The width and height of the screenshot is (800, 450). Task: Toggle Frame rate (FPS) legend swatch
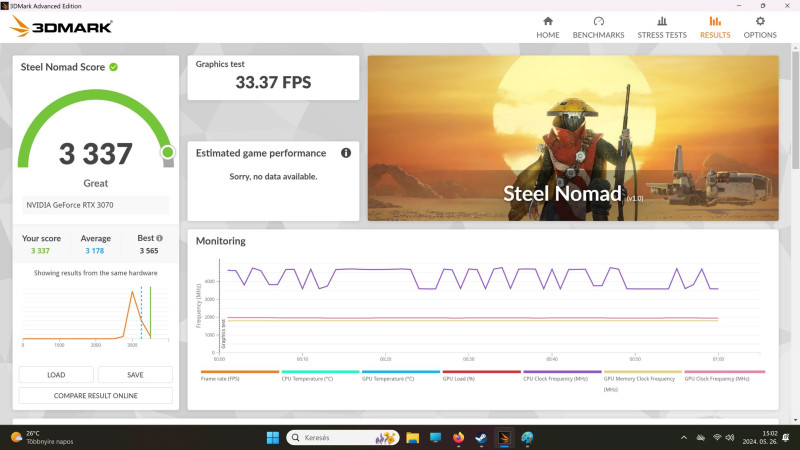tap(240, 372)
